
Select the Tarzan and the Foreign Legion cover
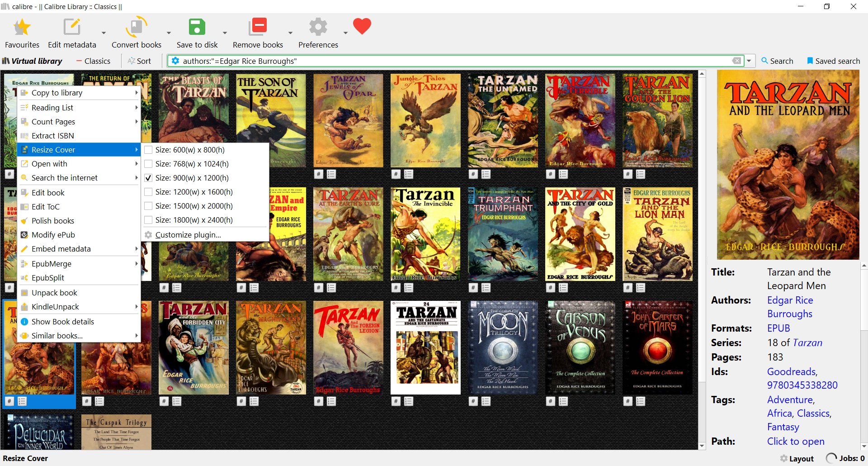point(348,347)
